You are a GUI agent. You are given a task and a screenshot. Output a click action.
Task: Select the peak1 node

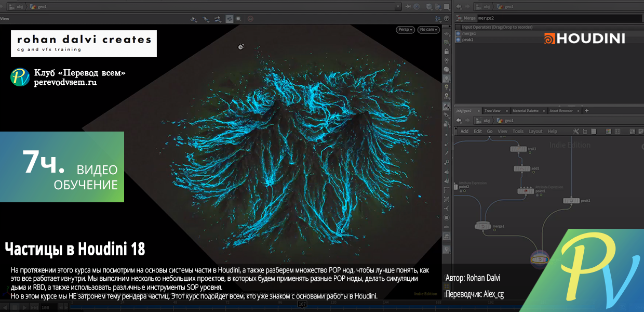coord(571,200)
